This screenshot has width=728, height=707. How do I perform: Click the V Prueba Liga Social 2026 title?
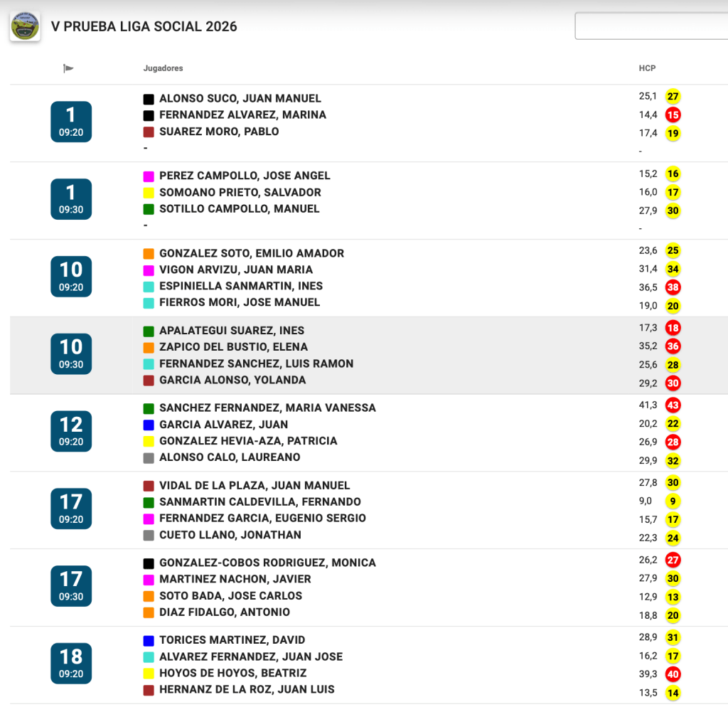pos(144,27)
